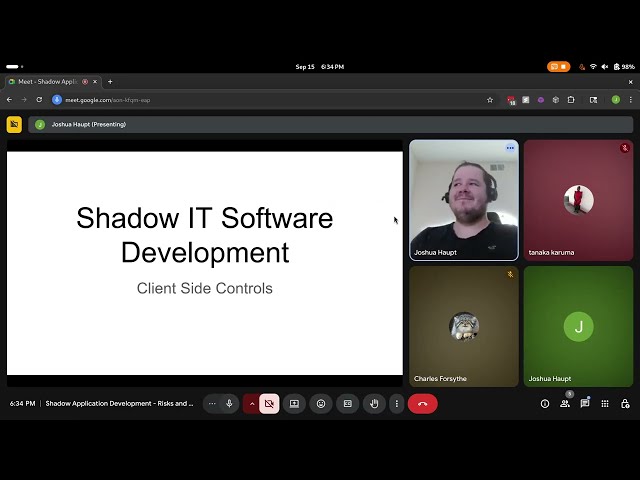This screenshot has width=640, height=480.
Task: Click the muted mic icon on Charles Forsythe tile
Action: 510,274
